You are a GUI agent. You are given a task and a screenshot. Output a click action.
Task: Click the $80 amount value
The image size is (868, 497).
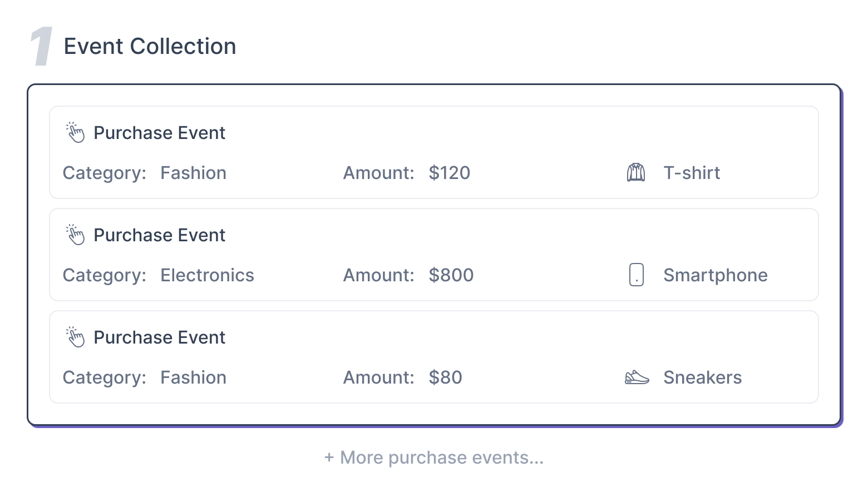pyautogui.click(x=445, y=377)
